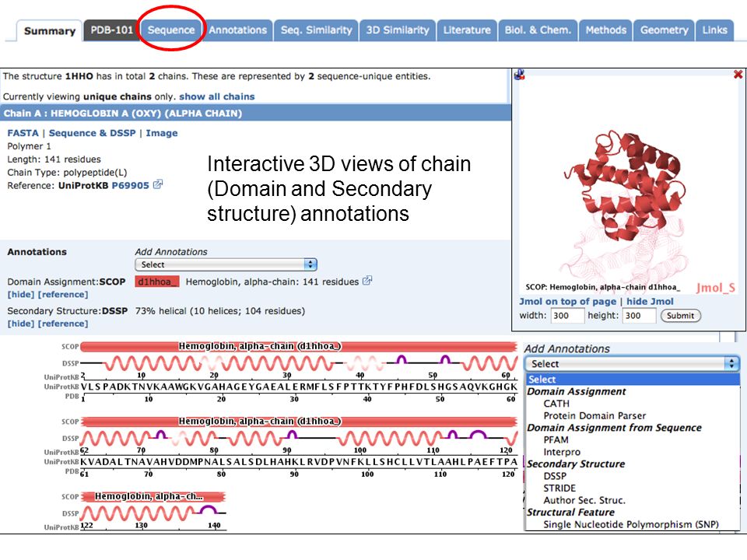Switch to the PDB-101 tab

111,30
